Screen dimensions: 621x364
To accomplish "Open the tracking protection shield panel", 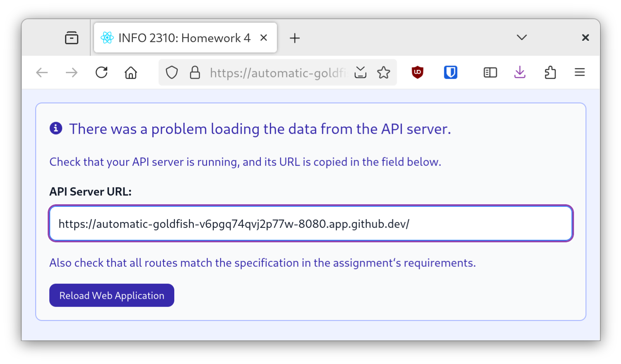I will 171,72.
